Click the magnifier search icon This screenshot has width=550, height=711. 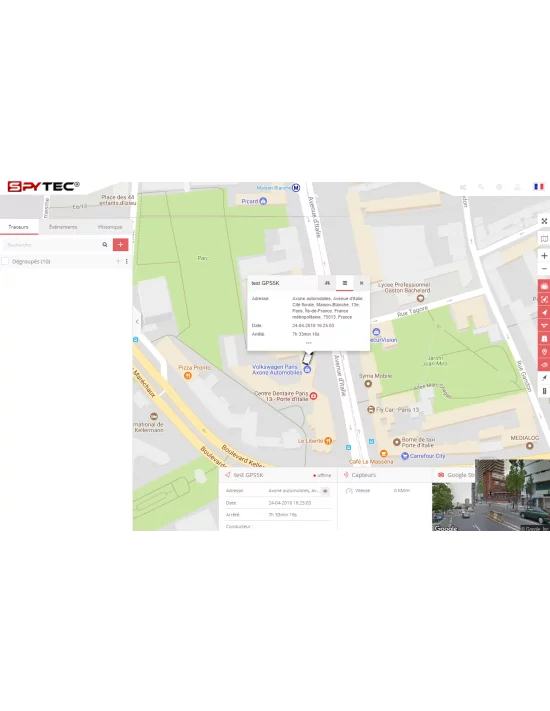pyautogui.click(x=105, y=245)
